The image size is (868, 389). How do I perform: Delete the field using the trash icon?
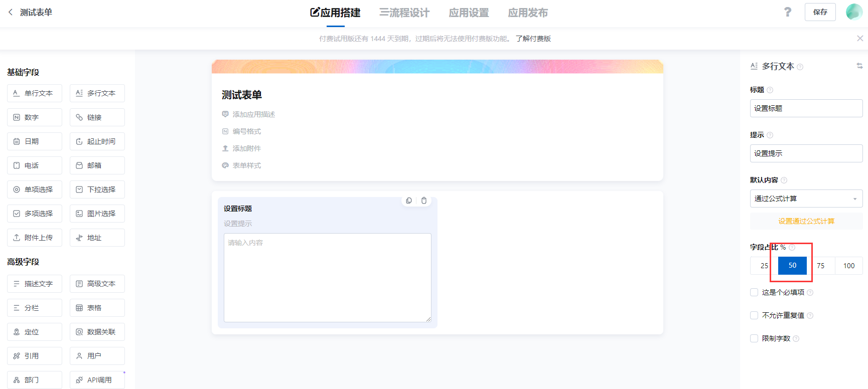[424, 201]
